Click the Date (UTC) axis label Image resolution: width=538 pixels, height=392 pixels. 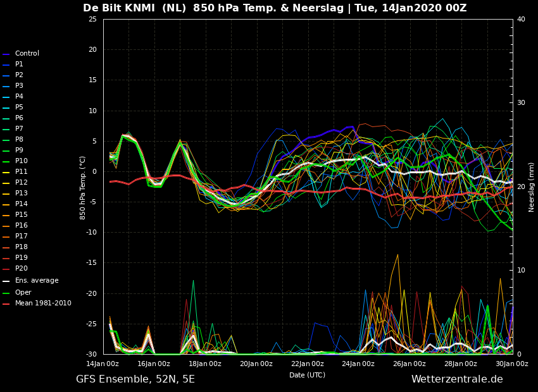[x=307, y=375]
